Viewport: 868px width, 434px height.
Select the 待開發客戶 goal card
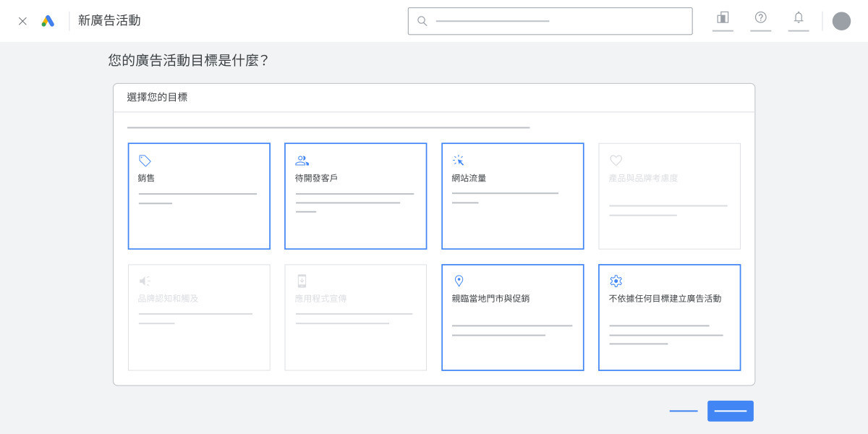tap(355, 196)
